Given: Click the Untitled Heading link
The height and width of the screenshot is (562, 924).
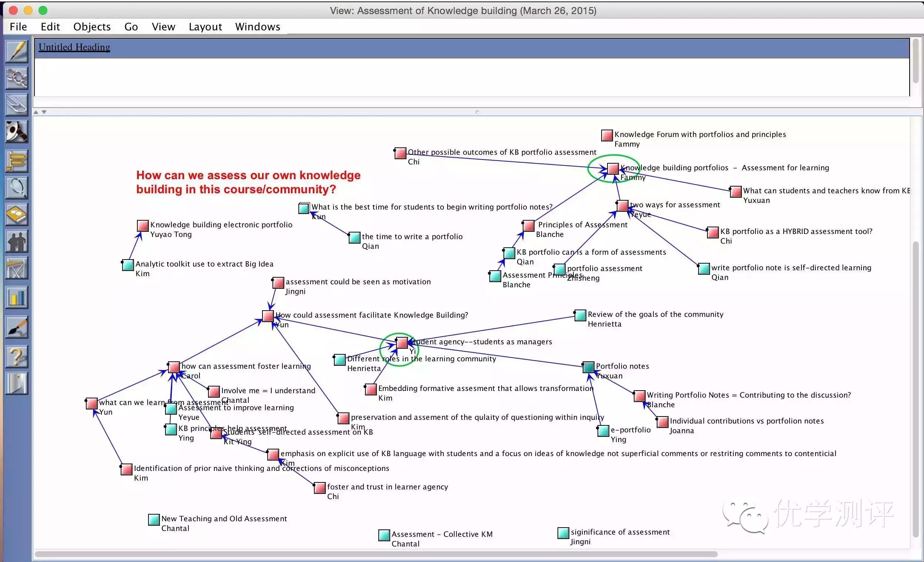Looking at the screenshot, I should click(74, 47).
